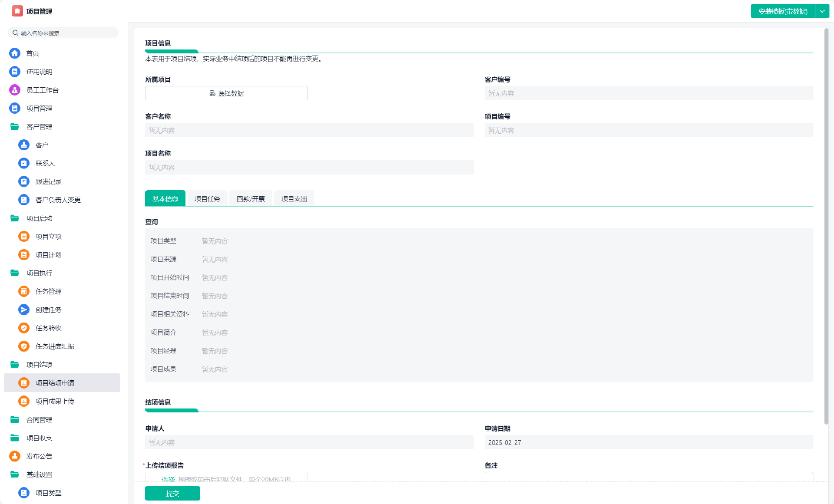Click the 提交 submit button
Screen dimensions: 834x504
coord(172,493)
